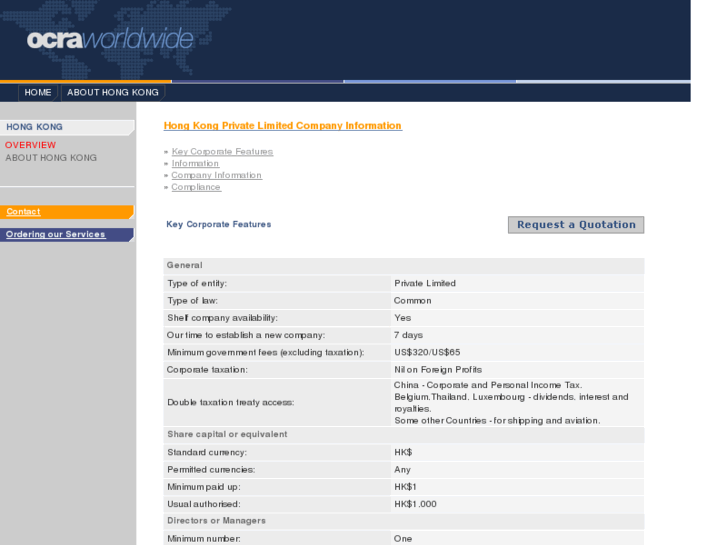Jump to Information anchor link
This screenshot has height=545, width=727.
tap(195, 163)
